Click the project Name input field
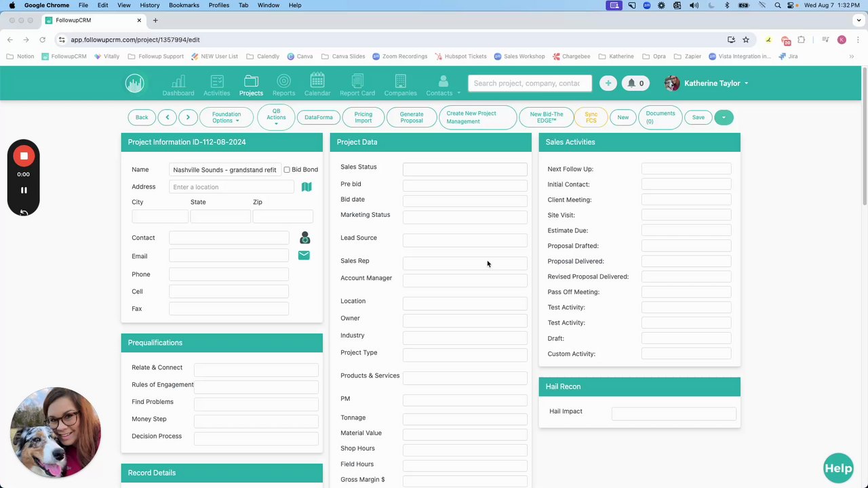The image size is (868, 488). click(224, 169)
